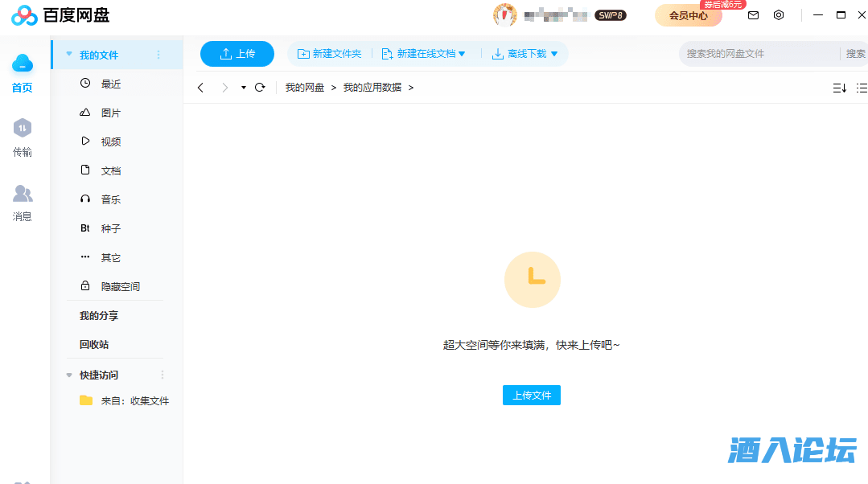Click the envelope notification icon
868x484 pixels.
coord(753,14)
